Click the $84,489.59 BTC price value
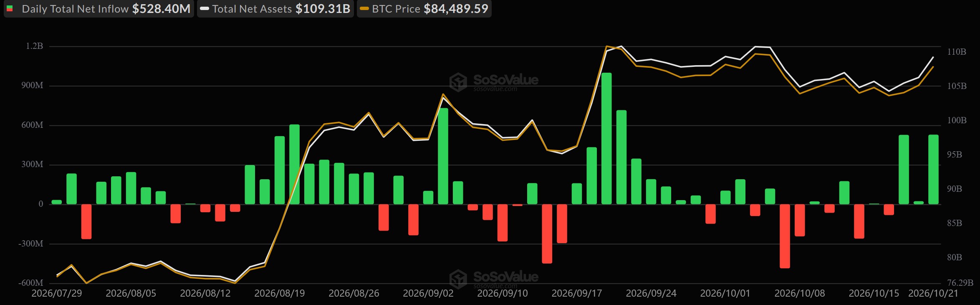980x305 pixels. [x=456, y=9]
